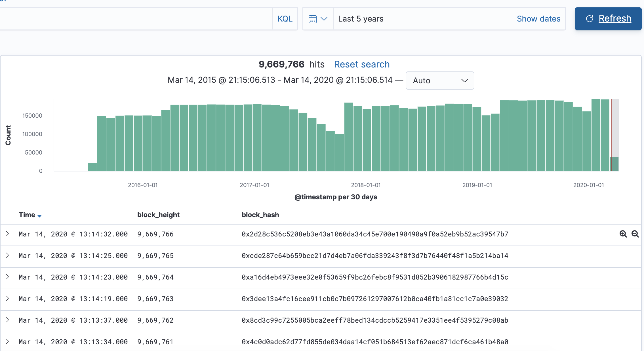Expand row for block 9,669,765

click(x=8, y=255)
